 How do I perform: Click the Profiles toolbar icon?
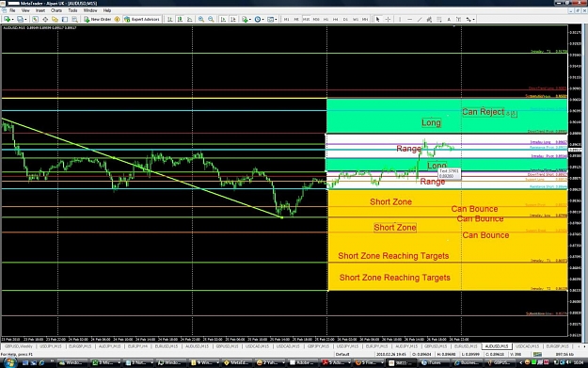click(x=20, y=19)
